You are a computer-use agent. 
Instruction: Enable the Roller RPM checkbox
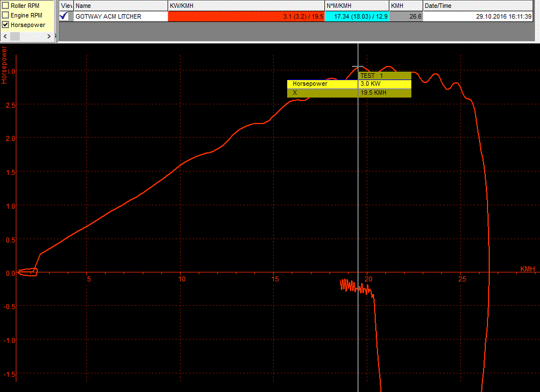[6, 6]
